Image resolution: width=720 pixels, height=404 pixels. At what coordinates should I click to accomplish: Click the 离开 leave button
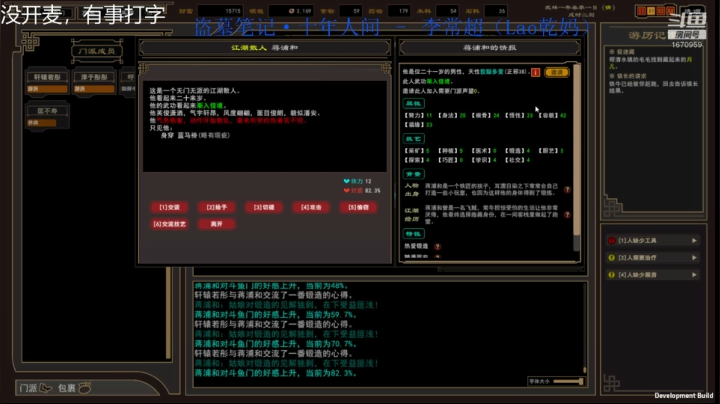(x=217, y=224)
